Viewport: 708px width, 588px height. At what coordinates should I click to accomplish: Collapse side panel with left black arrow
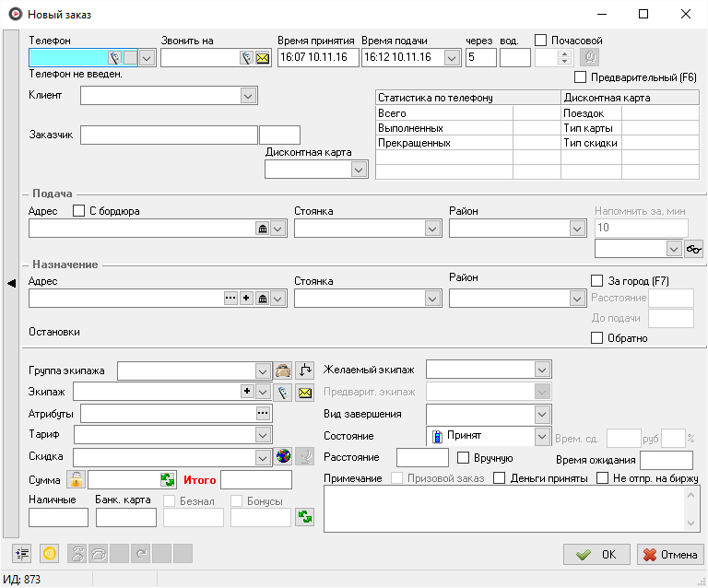(11, 283)
